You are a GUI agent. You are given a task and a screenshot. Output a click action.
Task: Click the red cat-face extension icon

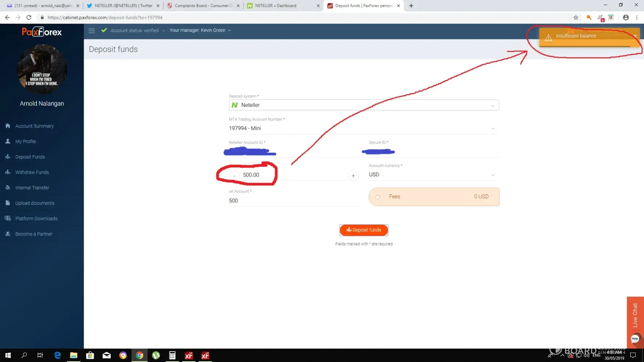(x=611, y=17)
